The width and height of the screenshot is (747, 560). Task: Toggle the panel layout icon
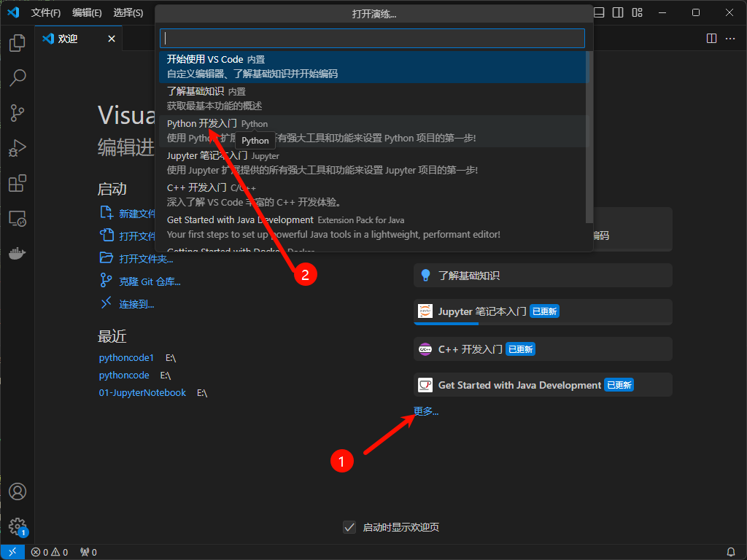click(x=599, y=13)
